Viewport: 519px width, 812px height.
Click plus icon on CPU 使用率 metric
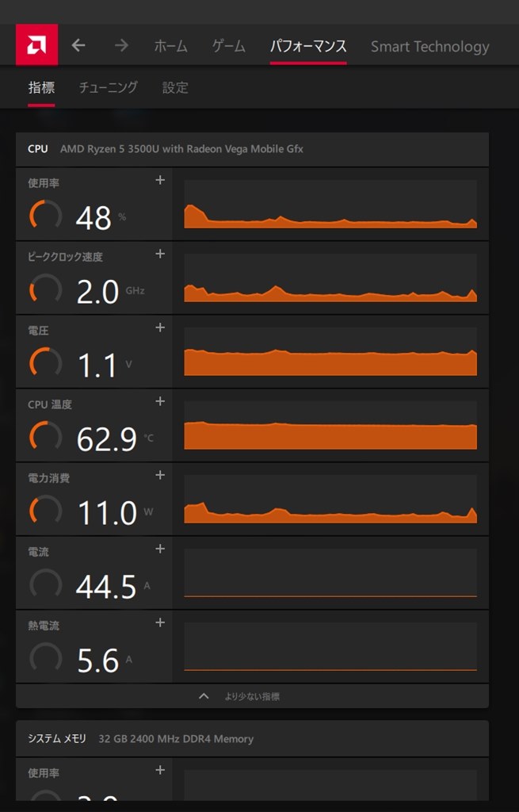click(x=160, y=180)
